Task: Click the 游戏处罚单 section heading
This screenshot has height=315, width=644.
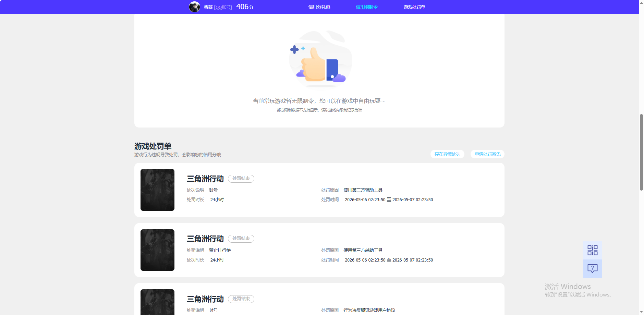Action: point(153,146)
